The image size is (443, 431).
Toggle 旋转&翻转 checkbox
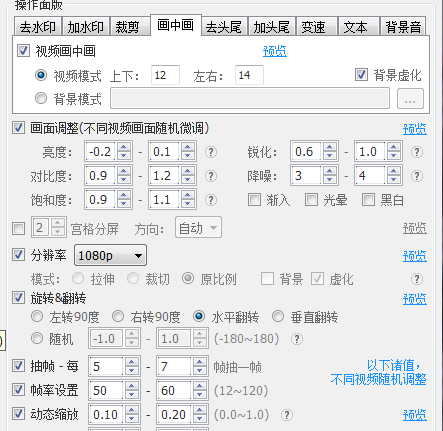click(x=18, y=298)
